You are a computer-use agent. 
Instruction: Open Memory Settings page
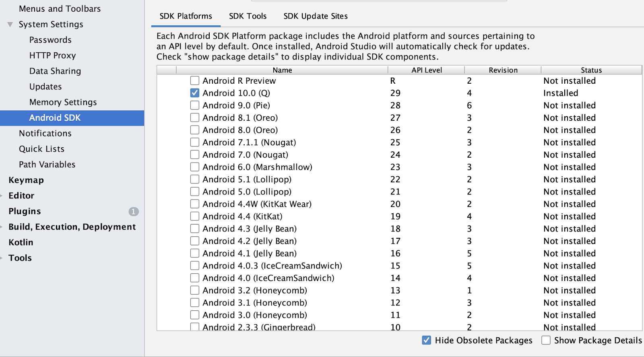click(63, 102)
